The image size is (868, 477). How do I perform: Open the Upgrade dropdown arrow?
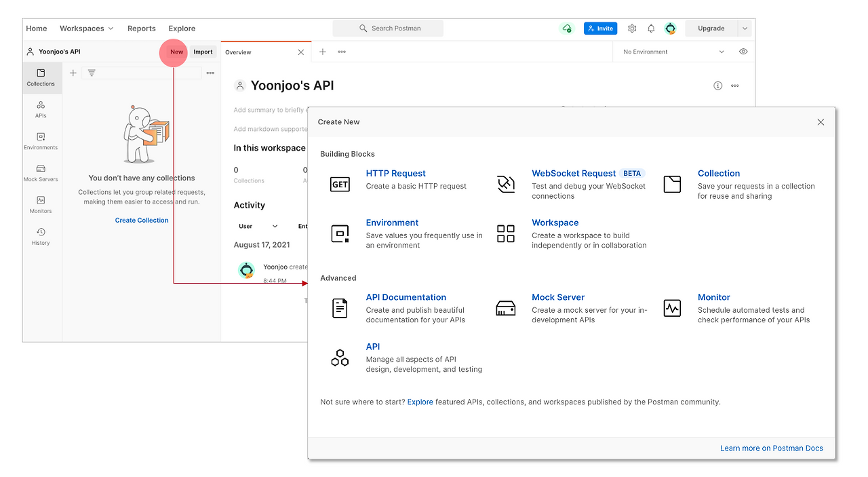[745, 28]
